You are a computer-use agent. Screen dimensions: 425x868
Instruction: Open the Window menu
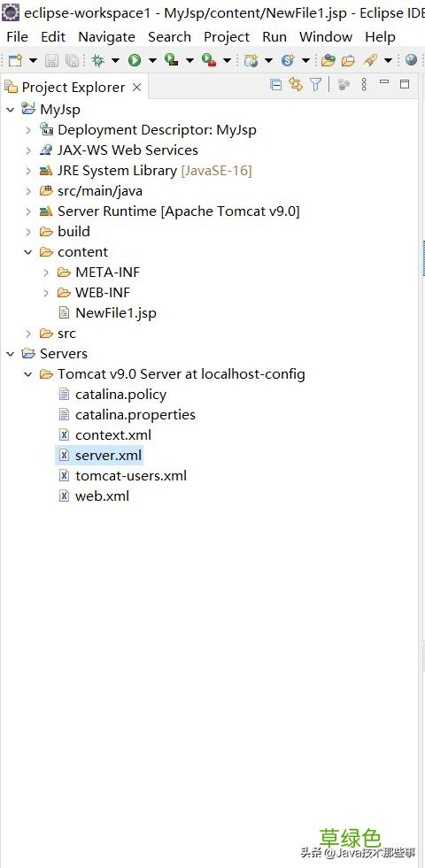[x=326, y=37]
